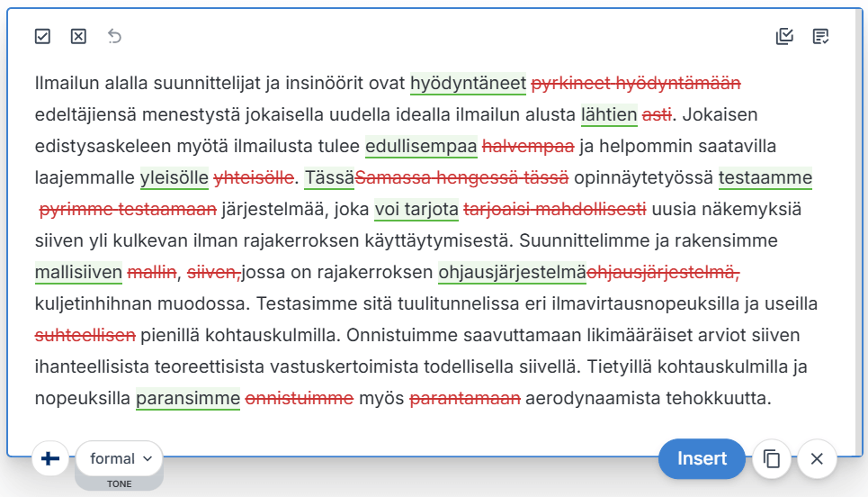The width and height of the screenshot is (868, 497).
Task: Click the checklist icon at top right
Action: click(x=784, y=36)
